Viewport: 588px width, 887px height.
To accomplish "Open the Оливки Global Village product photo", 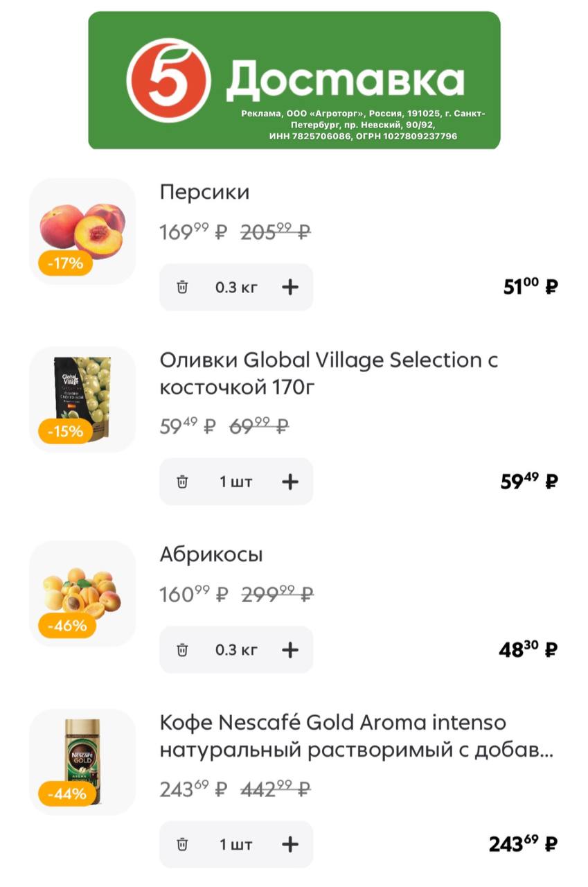I will pos(82,396).
